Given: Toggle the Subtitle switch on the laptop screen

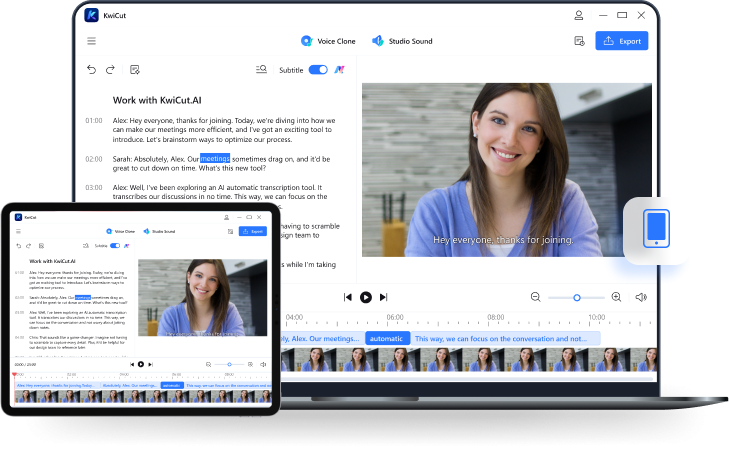Looking at the screenshot, I should click(x=318, y=70).
